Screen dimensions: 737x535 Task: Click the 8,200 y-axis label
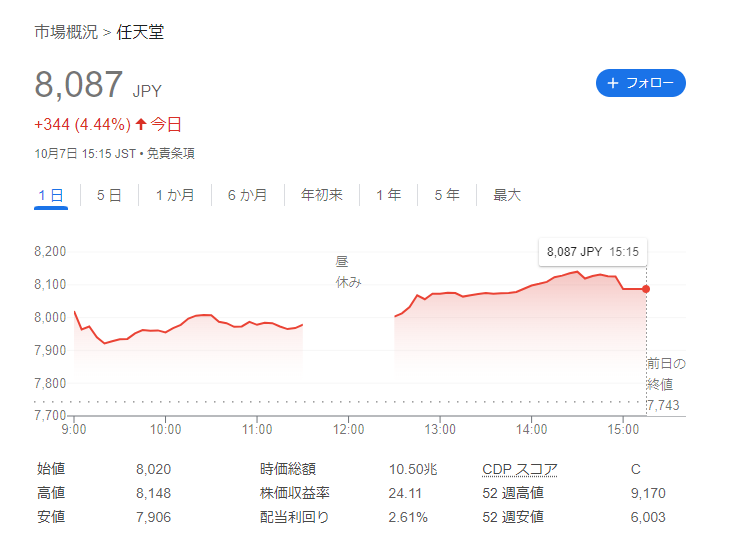[50, 251]
